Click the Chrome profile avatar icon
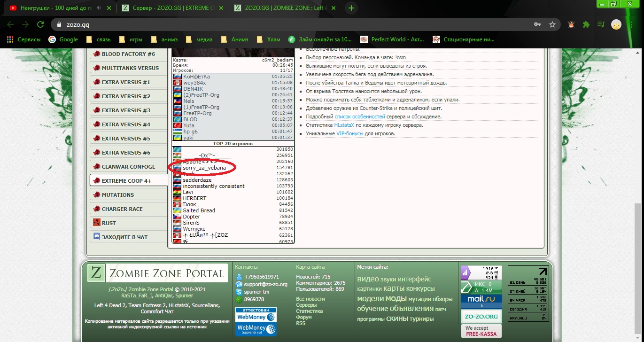 (616, 24)
